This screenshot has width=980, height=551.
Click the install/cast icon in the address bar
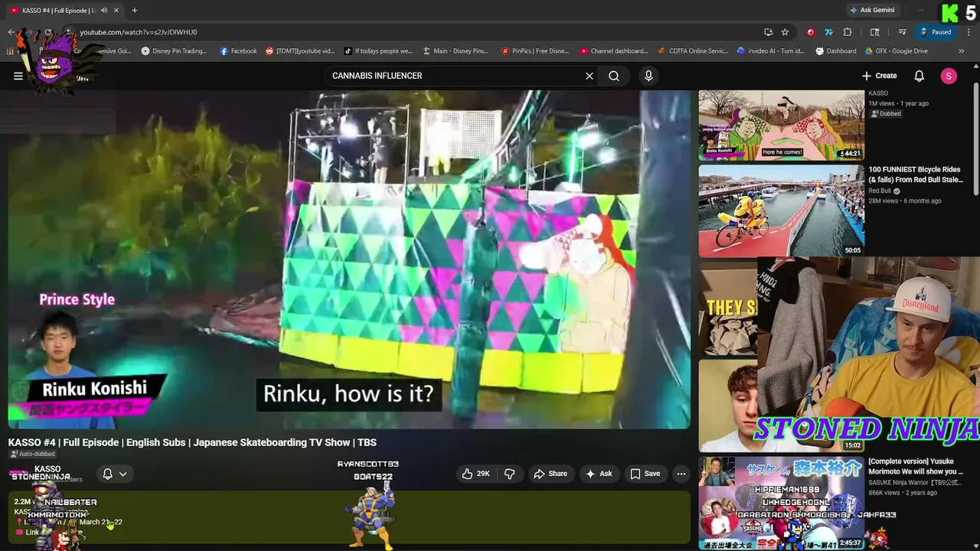point(768,32)
